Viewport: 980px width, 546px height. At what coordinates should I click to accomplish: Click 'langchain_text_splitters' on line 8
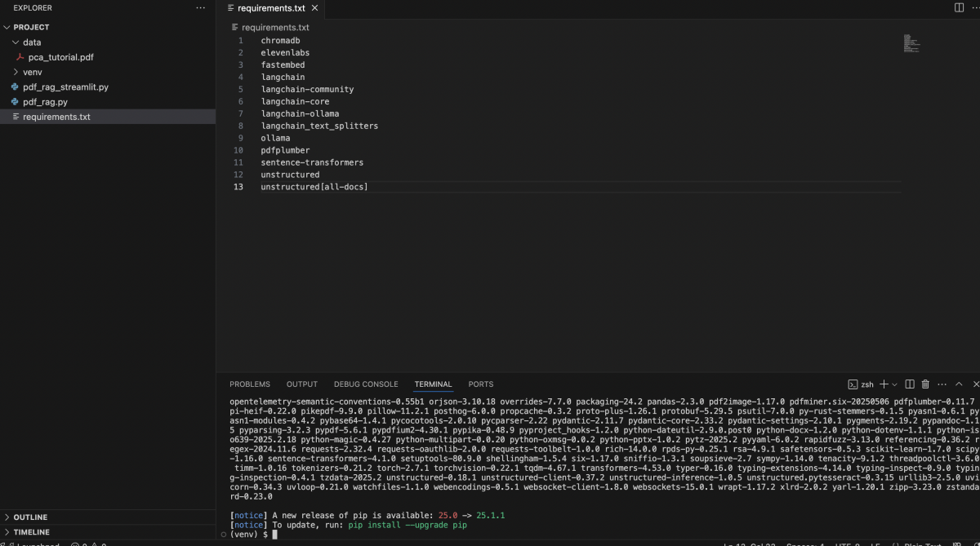319,127
